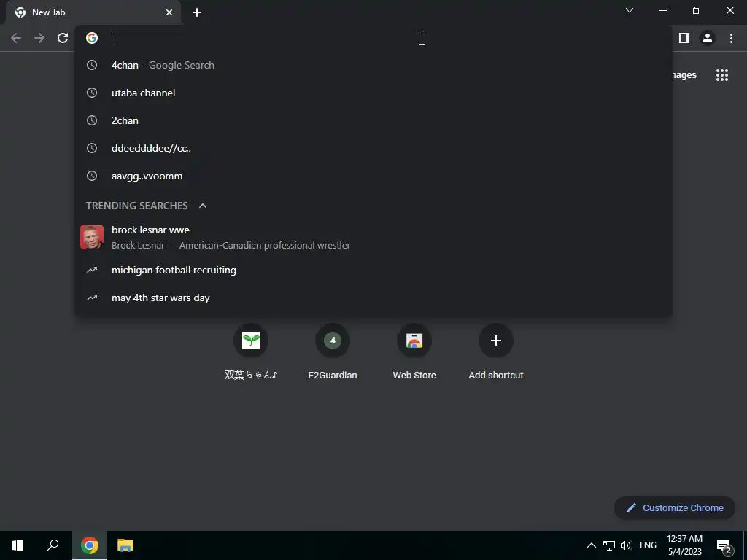
Task: Select the brock lesnar wwe trending search
Action: 373,237
